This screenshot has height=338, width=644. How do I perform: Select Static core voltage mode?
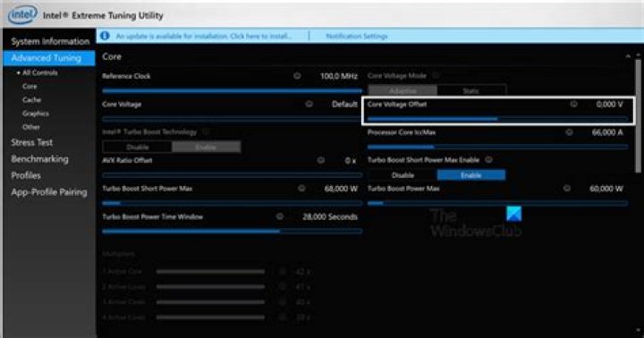point(471,90)
